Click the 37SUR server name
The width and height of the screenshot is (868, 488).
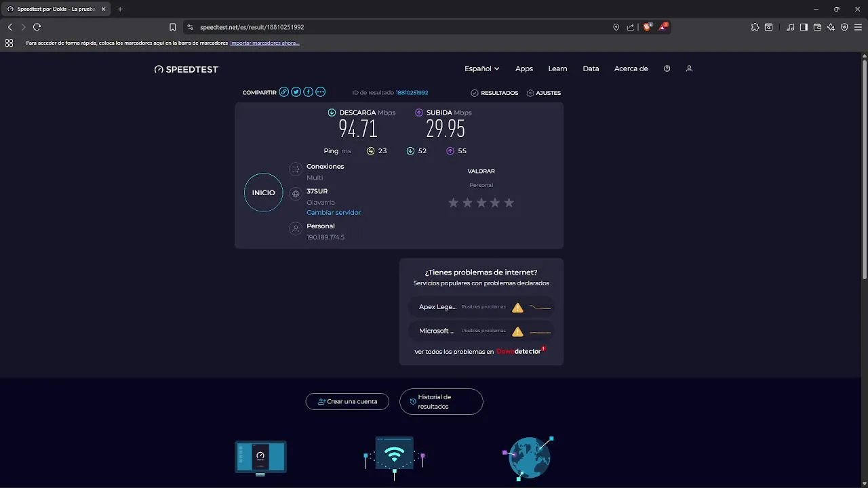317,191
